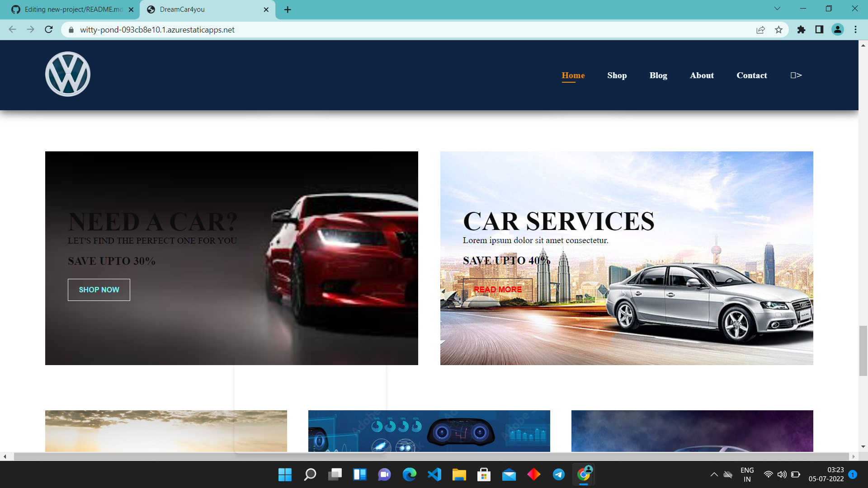Click the SAVE UPTO 30% text
The width and height of the screenshot is (868, 488).
(x=112, y=261)
